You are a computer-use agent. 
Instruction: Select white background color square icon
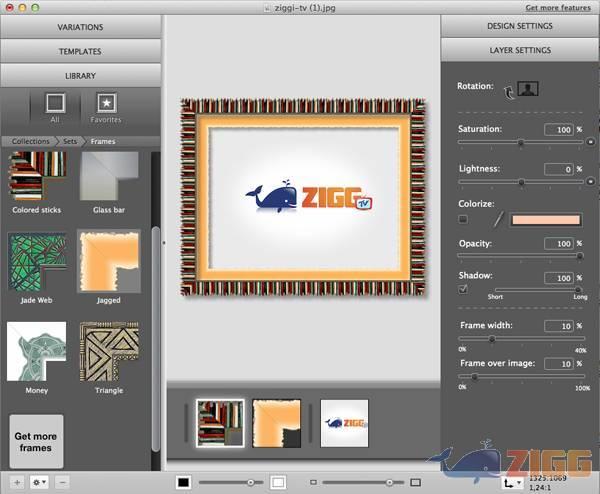(278, 482)
